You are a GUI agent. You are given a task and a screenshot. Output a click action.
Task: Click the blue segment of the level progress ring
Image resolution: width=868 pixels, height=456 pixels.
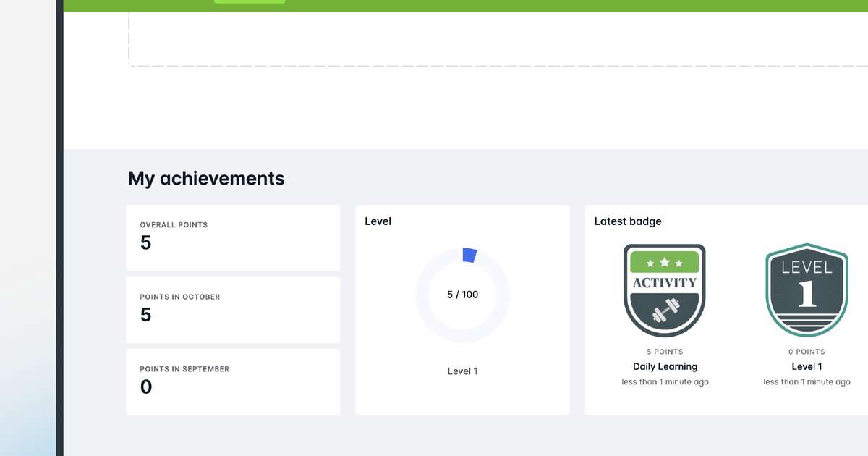pos(469,255)
